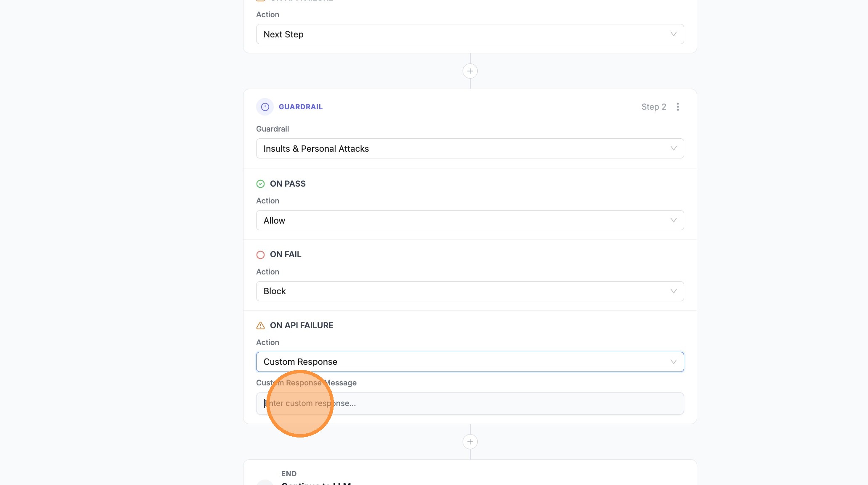This screenshot has height=485, width=868.
Task: Click the ON FAIL red circle icon
Action: tap(260, 255)
